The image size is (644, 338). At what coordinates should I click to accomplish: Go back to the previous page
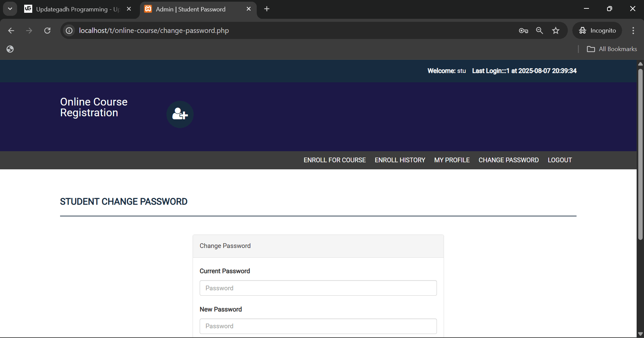[x=11, y=31]
